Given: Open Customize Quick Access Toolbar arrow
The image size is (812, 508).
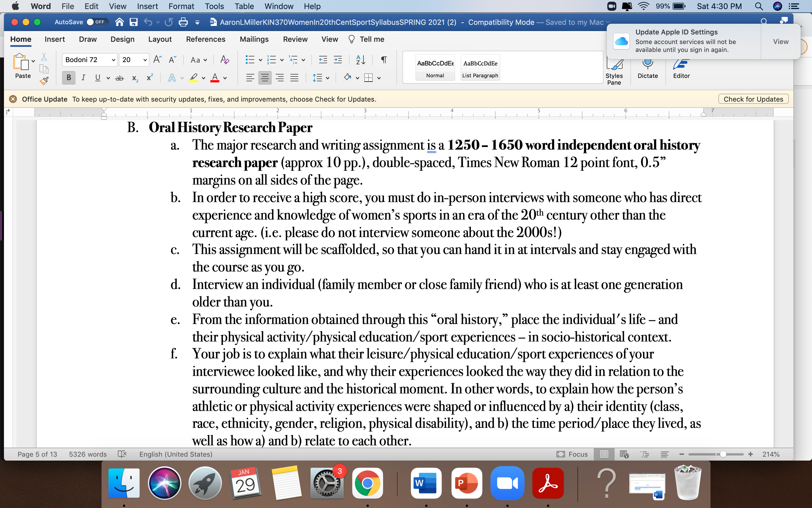Looking at the screenshot, I should pos(197,23).
